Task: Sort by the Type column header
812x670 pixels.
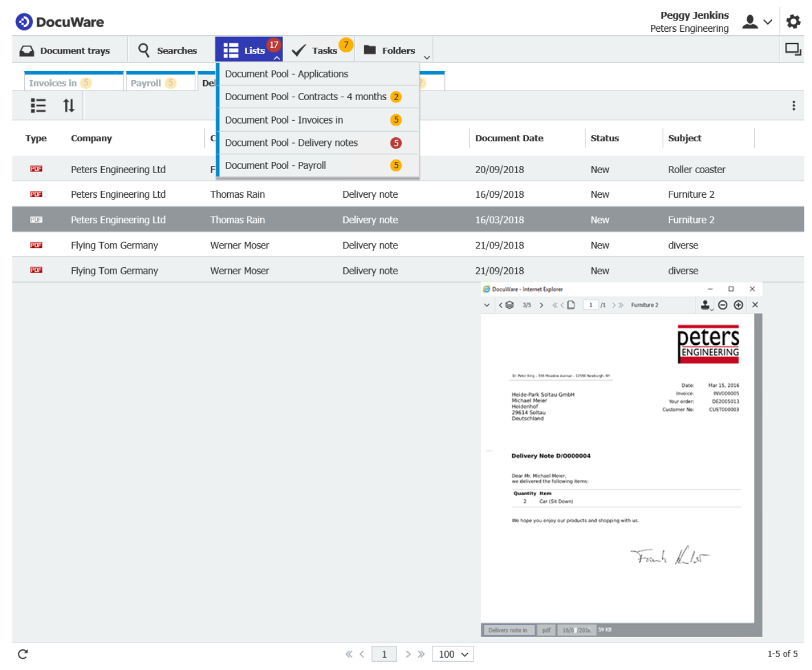Action: coord(36,138)
